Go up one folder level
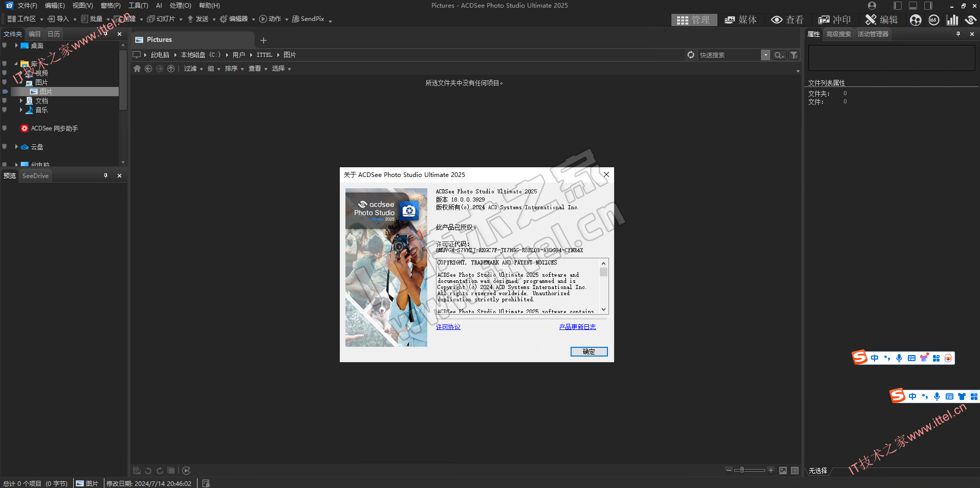Screen dimensions: 980x488 click(171, 69)
